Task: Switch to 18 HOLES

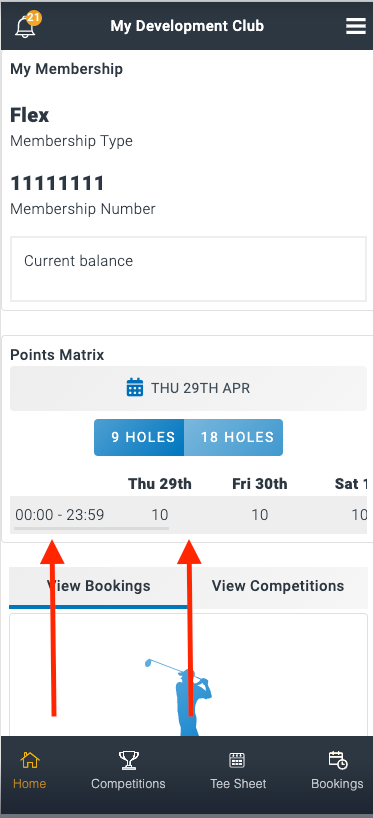Action: pyautogui.click(x=234, y=437)
